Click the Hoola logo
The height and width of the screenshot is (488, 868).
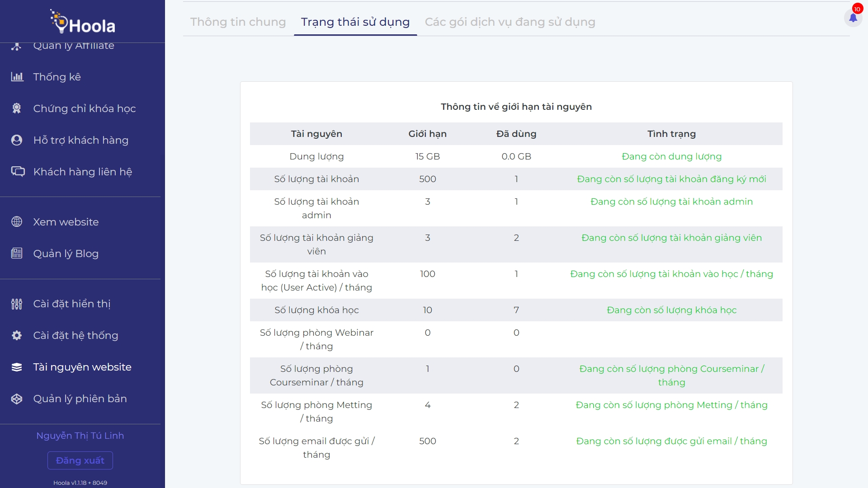pyautogui.click(x=83, y=22)
